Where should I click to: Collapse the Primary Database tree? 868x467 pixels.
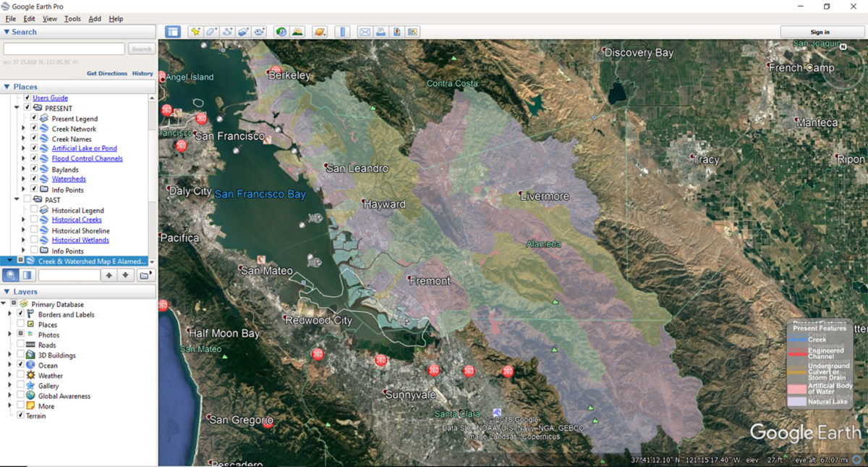(x=4, y=304)
